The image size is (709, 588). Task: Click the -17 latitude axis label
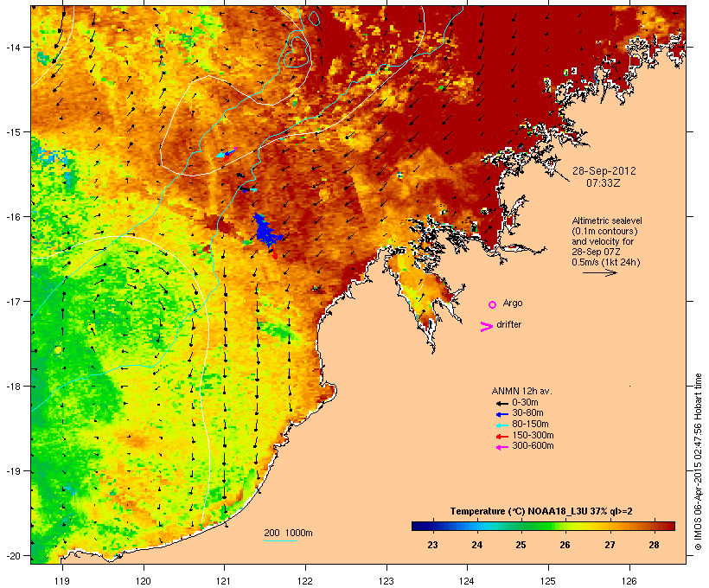pos(12,301)
